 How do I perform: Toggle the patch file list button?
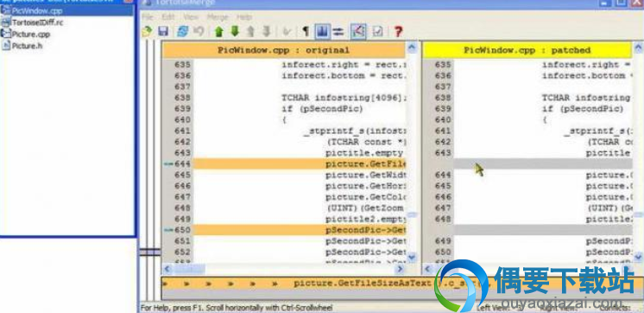(x=358, y=31)
